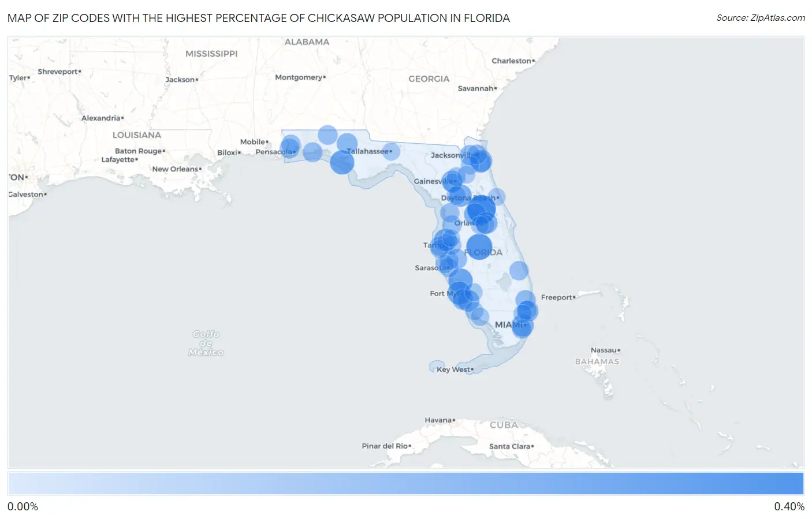Viewport: 812px width, 519px height.
Task: Click the map title heading text
Action: pyautogui.click(x=259, y=18)
